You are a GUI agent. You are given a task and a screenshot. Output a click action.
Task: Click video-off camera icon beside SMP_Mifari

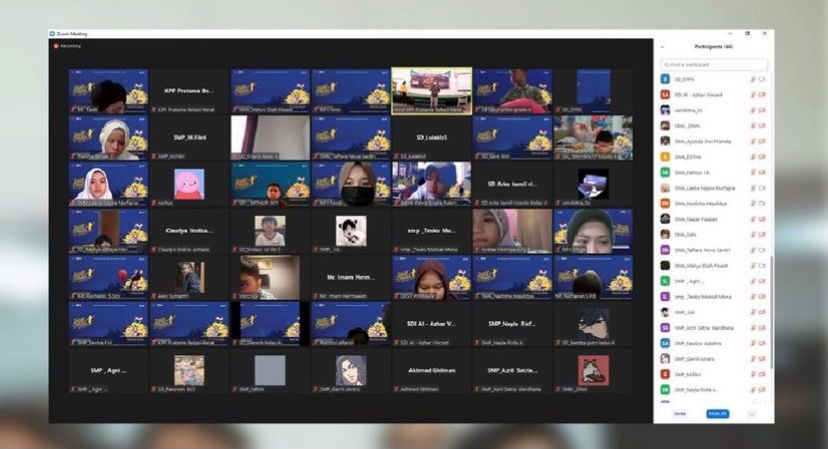click(x=762, y=373)
